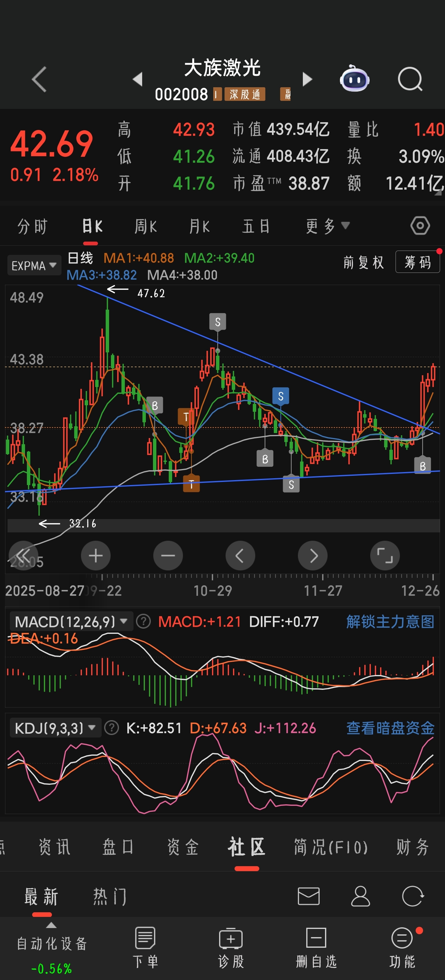Tap 查看暗盘资金 link
Viewport: 445px width, 980px height.
click(390, 728)
